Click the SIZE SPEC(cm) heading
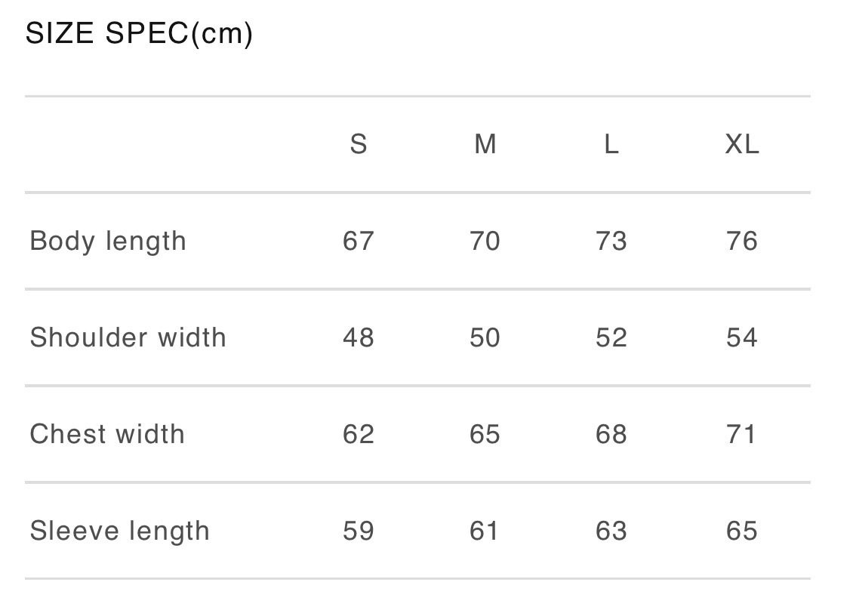This screenshot has width=856, height=616. [139, 34]
